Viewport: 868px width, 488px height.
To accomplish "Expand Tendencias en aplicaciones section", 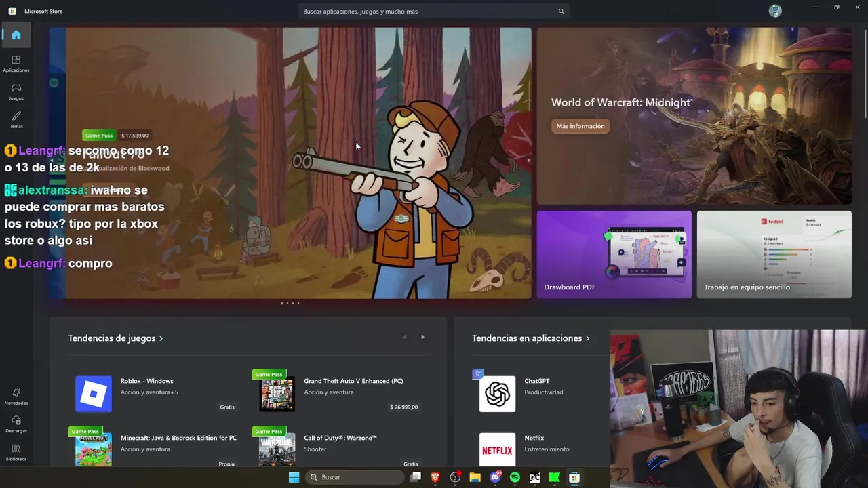I will pos(530,338).
